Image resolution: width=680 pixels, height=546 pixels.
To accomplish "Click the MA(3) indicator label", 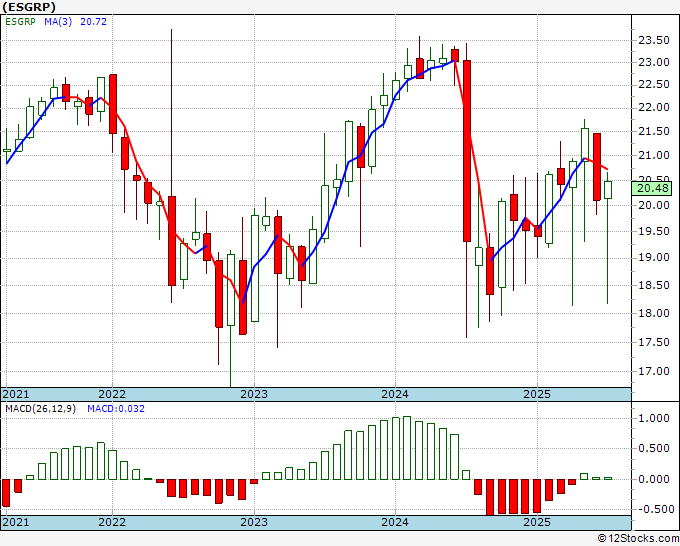I will [58, 22].
